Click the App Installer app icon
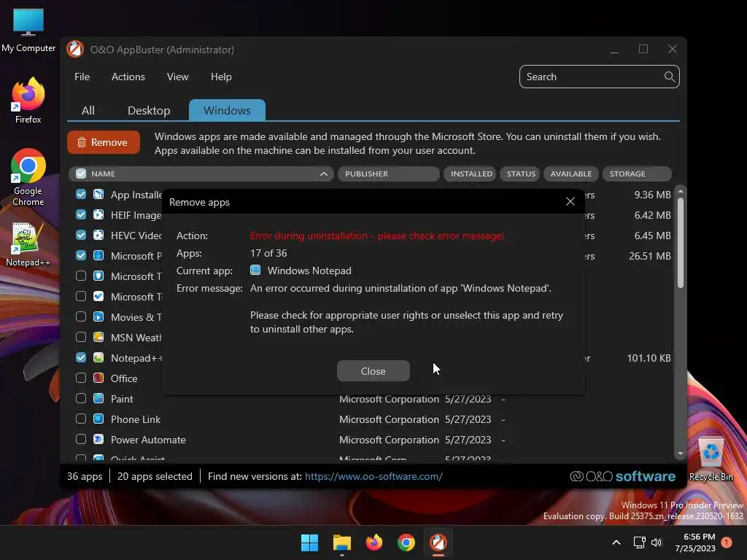Image resolution: width=747 pixels, height=560 pixels. tap(98, 194)
